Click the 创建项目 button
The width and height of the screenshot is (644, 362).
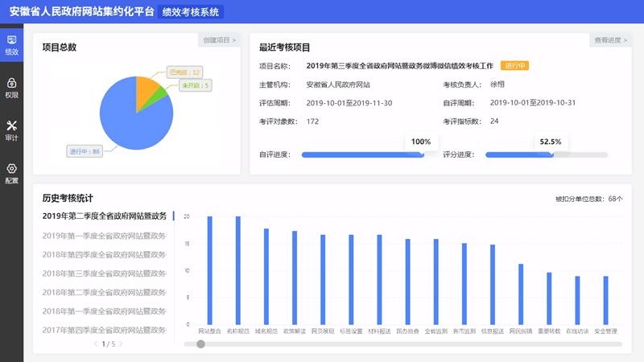(x=219, y=40)
